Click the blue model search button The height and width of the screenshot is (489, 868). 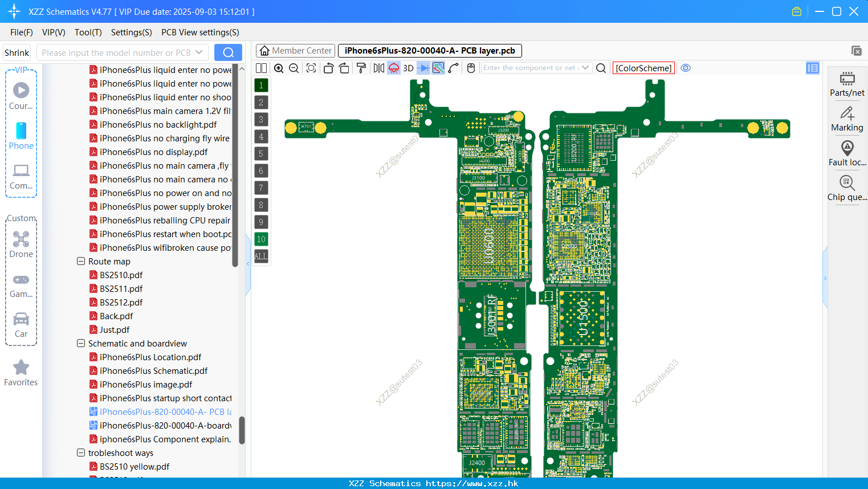pos(228,52)
